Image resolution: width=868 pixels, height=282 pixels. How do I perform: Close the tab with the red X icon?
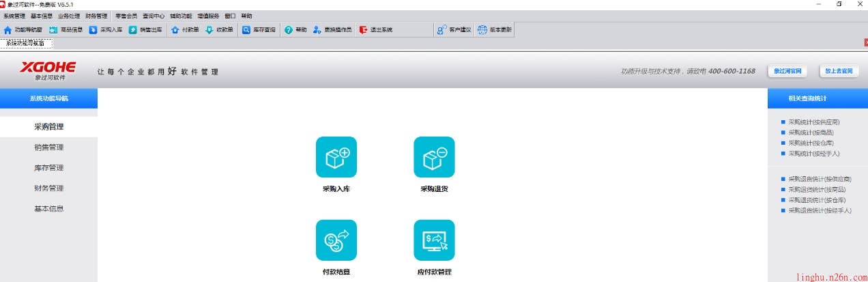click(865, 42)
